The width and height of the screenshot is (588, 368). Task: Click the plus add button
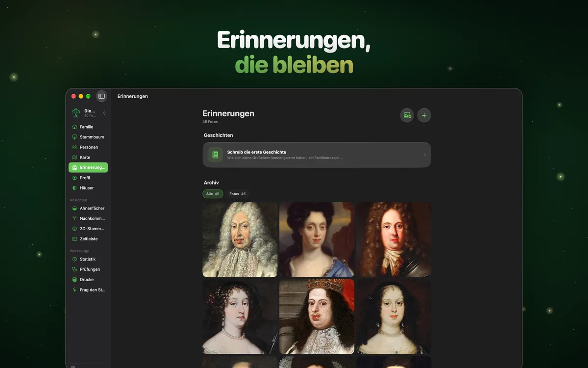pyautogui.click(x=424, y=115)
